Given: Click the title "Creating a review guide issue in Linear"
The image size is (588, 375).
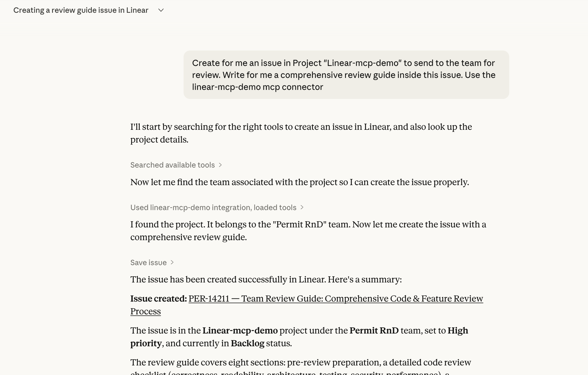Looking at the screenshot, I should (81, 10).
